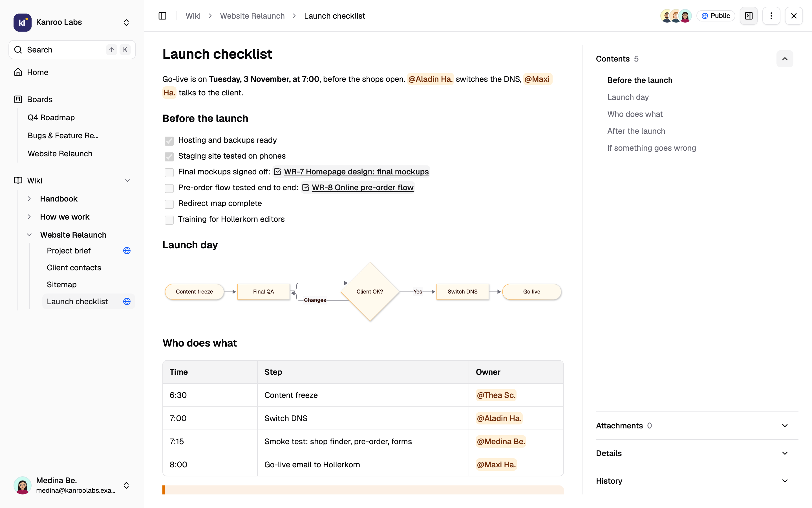This screenshot has height=508, width=812.
Task: Click the Search input field
Action: coord(72,50)
